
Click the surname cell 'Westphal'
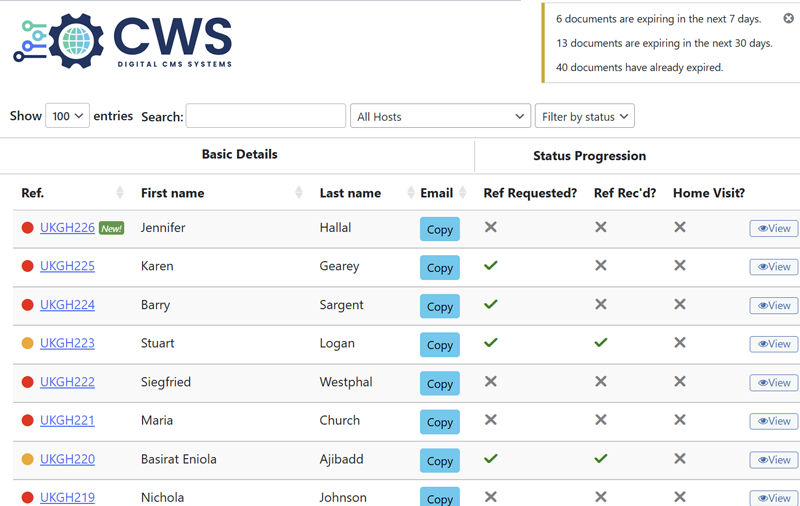(x=346, y=382)
